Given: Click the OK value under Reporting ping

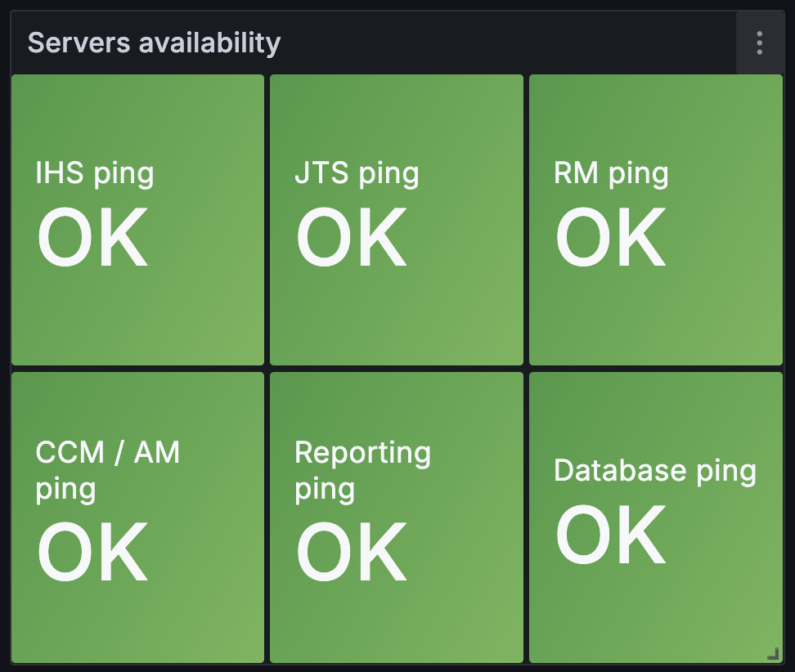Looking at the screenshot, I should point(352,552).
